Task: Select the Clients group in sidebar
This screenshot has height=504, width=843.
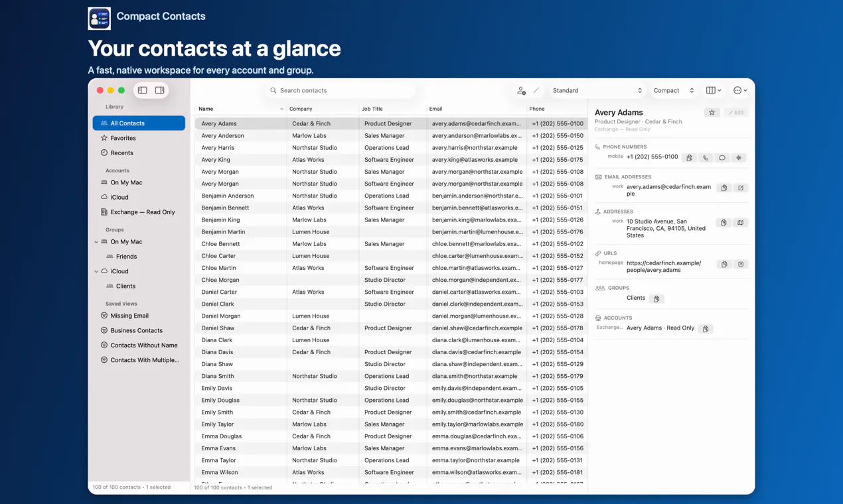Action: [139, 286]
